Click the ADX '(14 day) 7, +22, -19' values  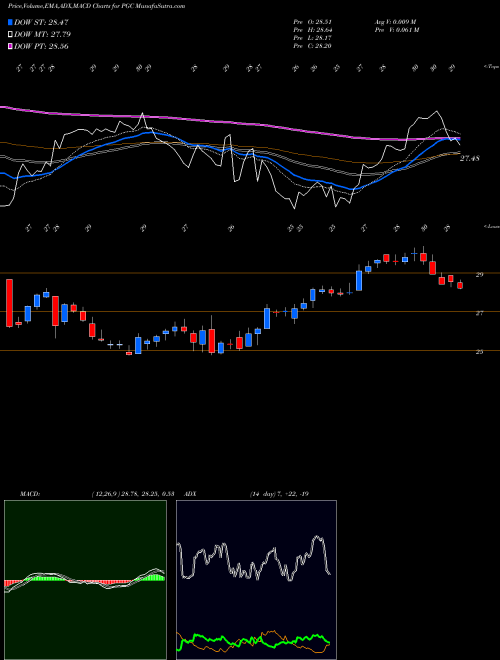279,494
